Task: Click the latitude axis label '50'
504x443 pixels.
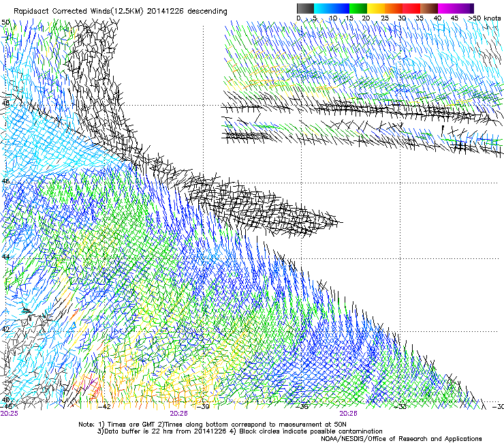Action: tap(5, 22)
